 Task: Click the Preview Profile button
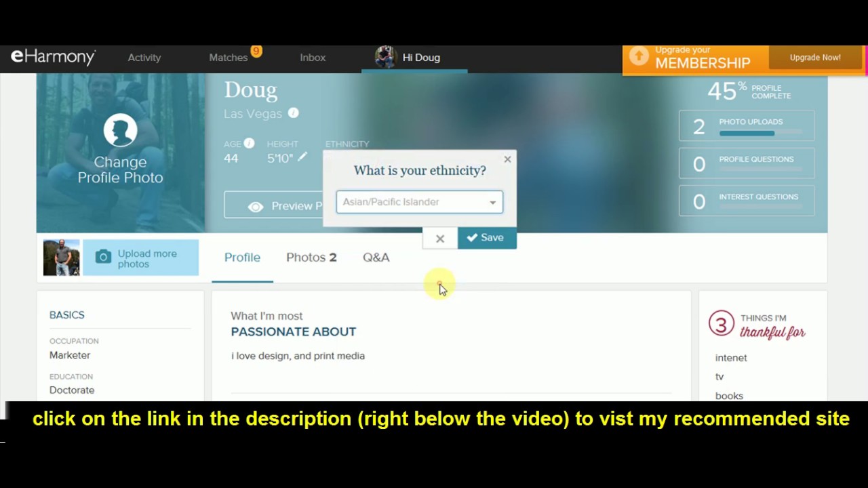[273, 205]
